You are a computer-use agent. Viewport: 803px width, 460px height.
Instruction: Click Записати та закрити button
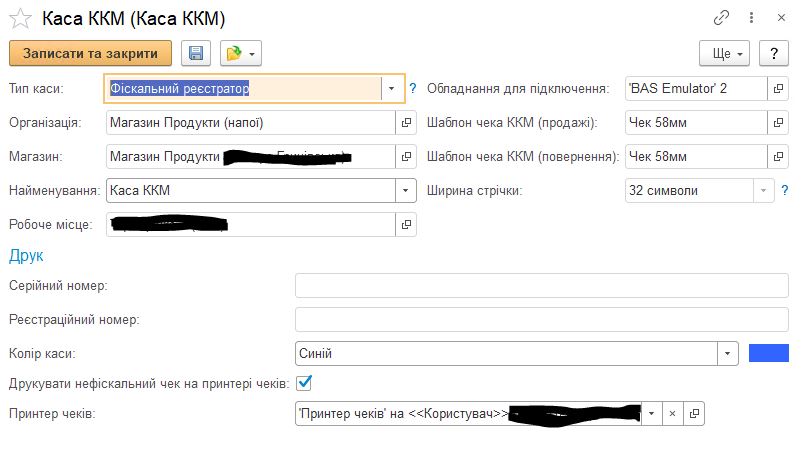[x=90, y=53]
